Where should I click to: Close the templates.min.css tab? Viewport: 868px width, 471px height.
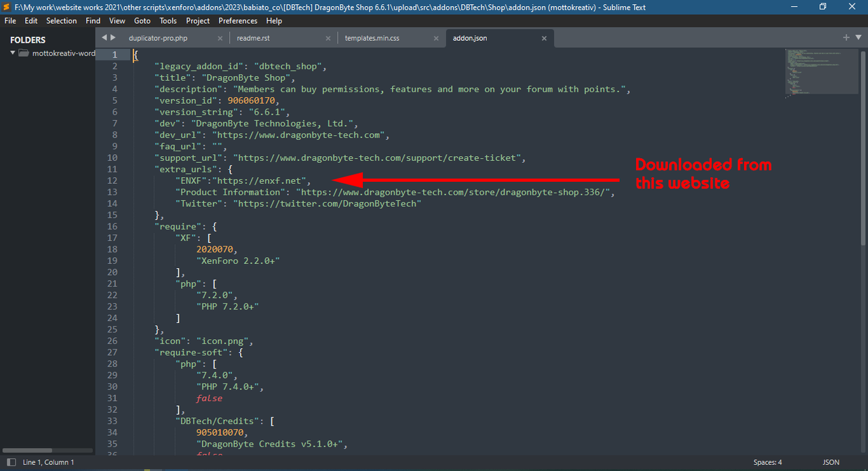click(436, 38)
